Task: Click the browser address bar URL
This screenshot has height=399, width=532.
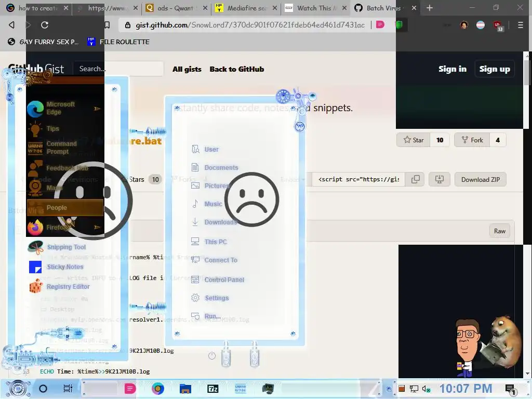Action: point(250,25)
